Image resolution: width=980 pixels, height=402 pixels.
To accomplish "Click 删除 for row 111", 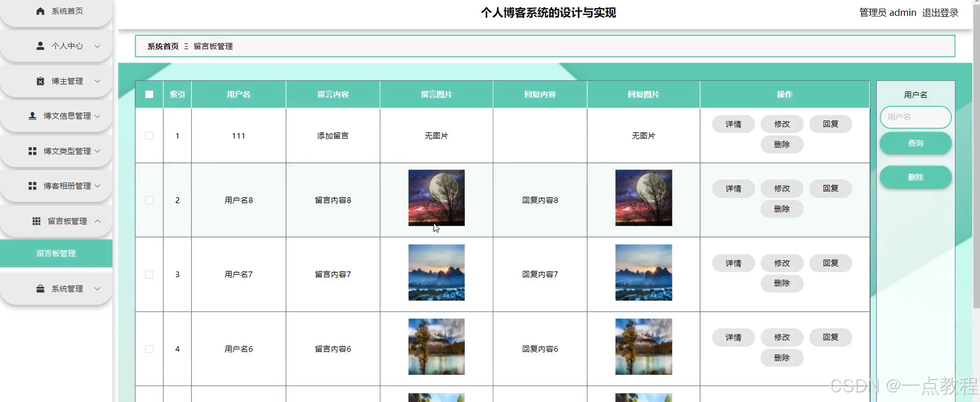I will point(782,145).
